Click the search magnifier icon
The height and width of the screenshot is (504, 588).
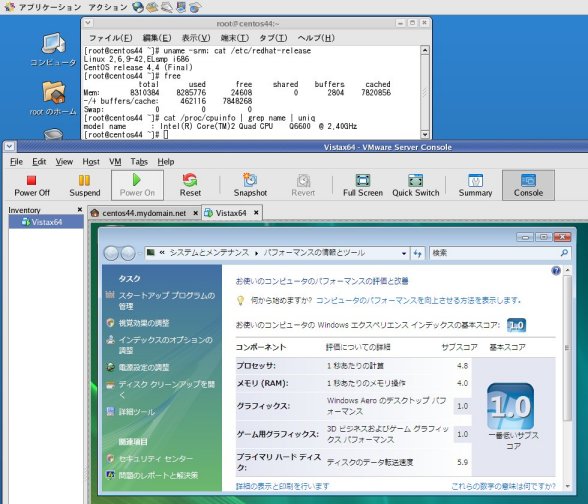click(564, 253)
